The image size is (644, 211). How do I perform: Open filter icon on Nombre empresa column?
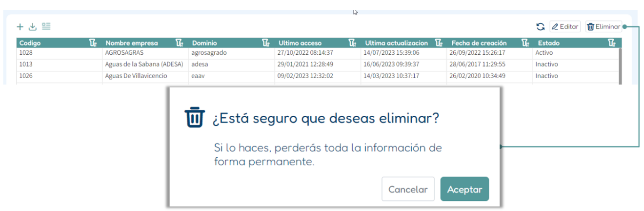[180, 43]
